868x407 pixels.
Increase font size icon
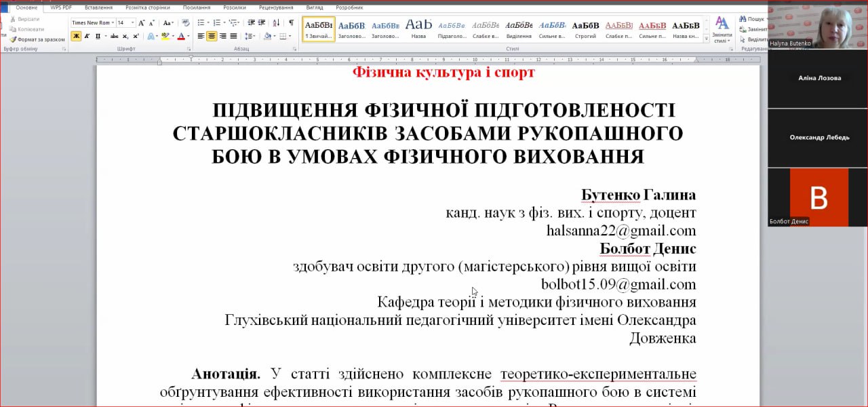tap(142, 22)
